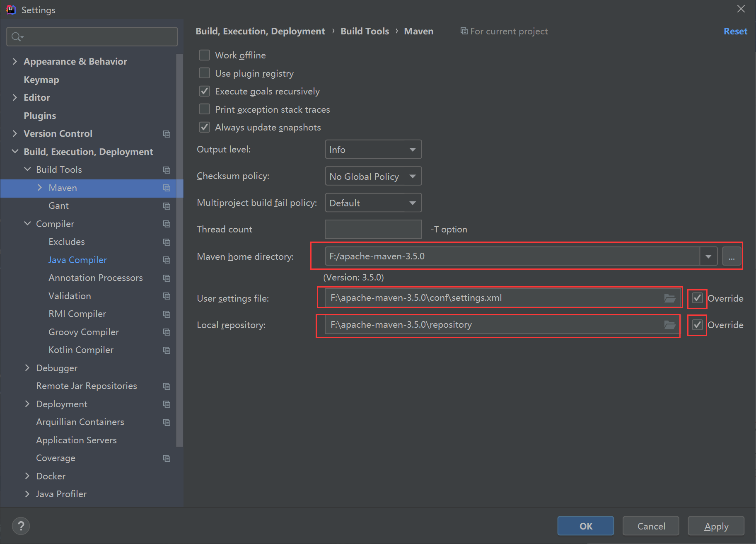
Task: Click the IntelliJ logo in title bar
Action: (x=11, y=10)
